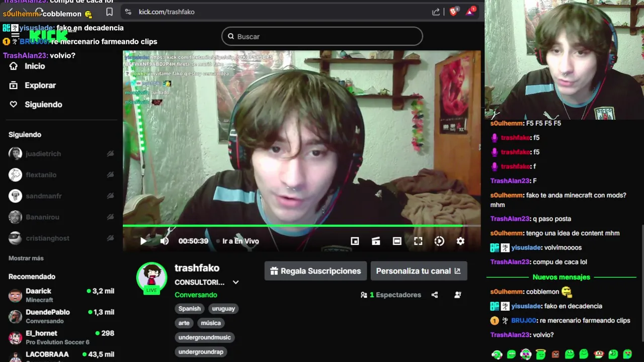Open followed channel juadietrich
Image resolution: width=644 pixels, height=362 pixels.
61,154
